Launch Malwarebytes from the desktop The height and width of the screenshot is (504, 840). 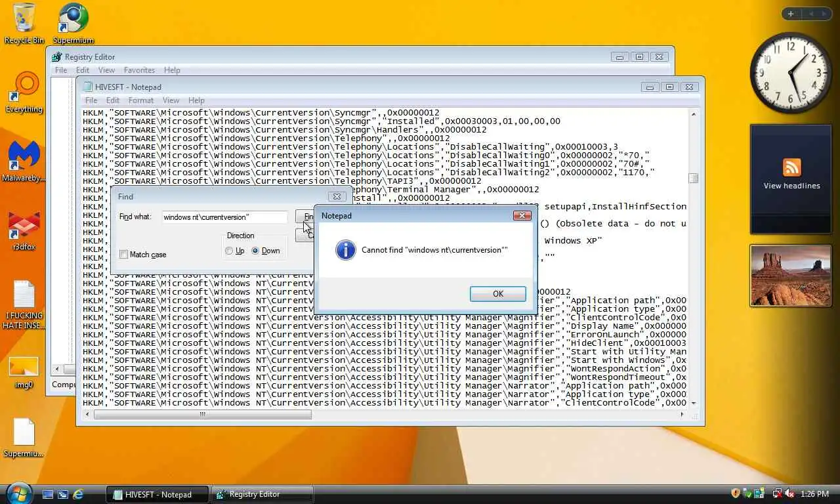point(24,162)
